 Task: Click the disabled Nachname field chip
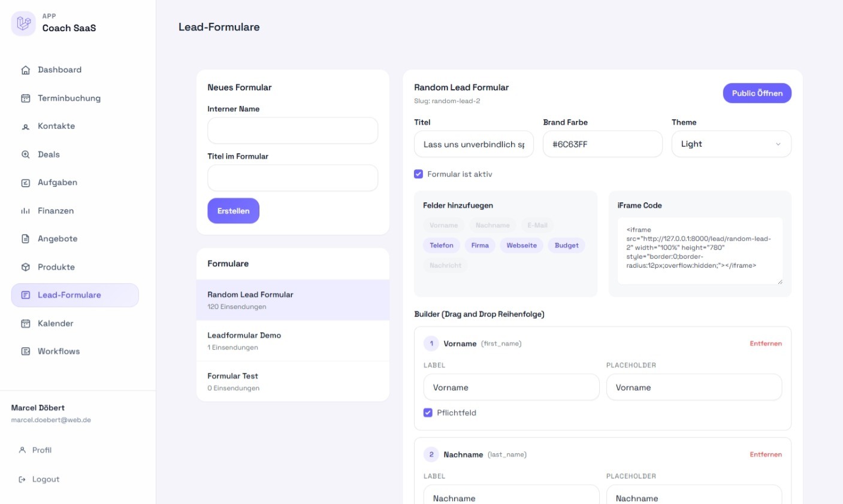pyautogui.click(x=492, y=225)
